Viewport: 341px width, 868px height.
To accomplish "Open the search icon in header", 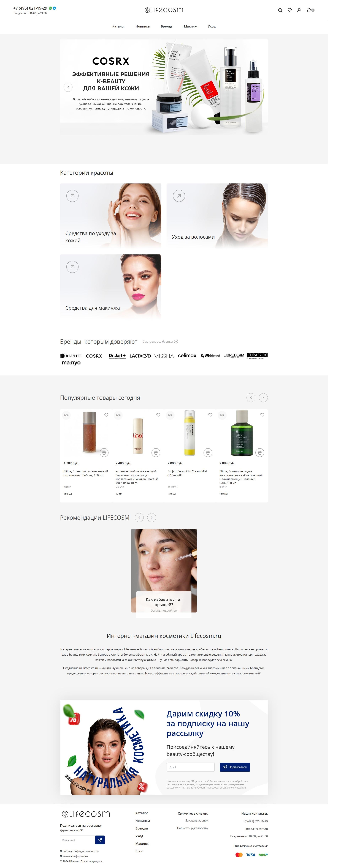I will pyautogui.click(x=280, y=10).
